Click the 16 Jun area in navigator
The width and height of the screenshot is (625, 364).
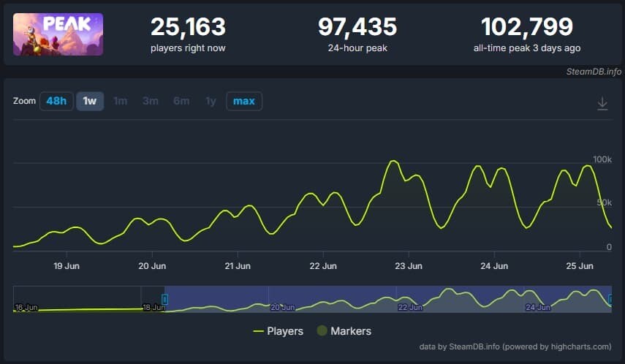point(26,307)
